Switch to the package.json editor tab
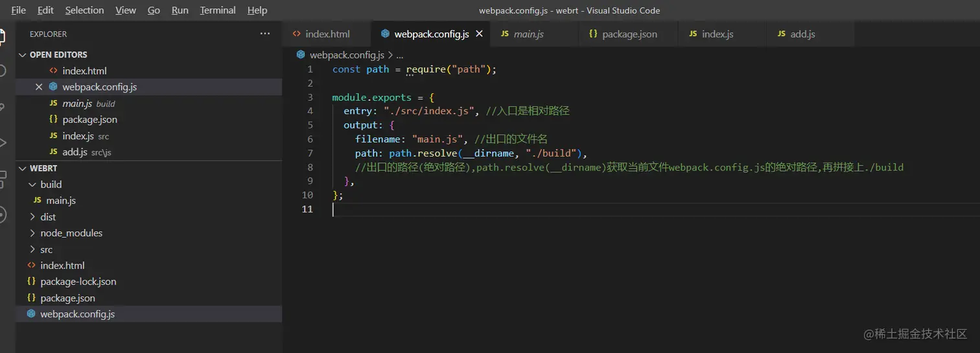Screen dimensions: 980x353 629,34
